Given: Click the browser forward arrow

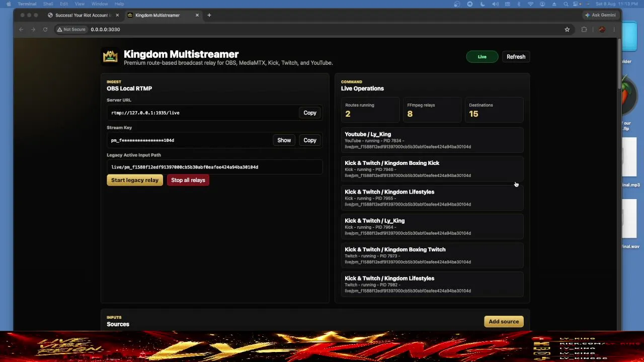Looking at the screenshot, I should (33, 30).
